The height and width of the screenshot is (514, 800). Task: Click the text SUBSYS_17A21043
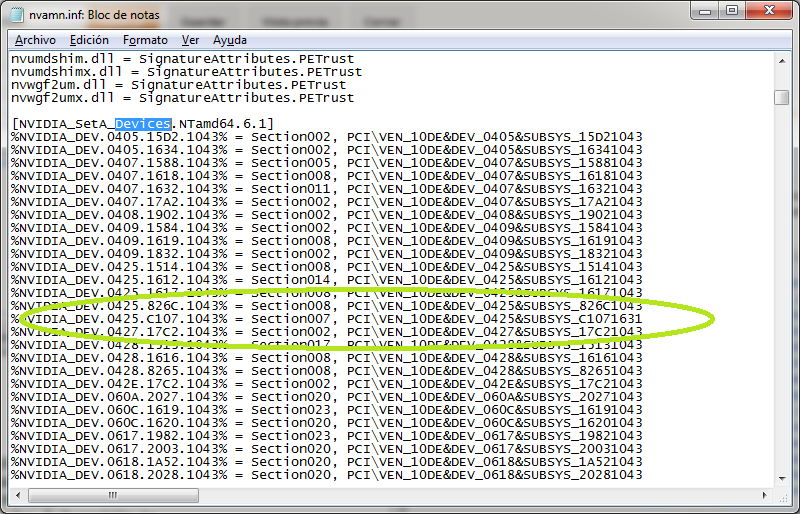(x=583, y=202)
